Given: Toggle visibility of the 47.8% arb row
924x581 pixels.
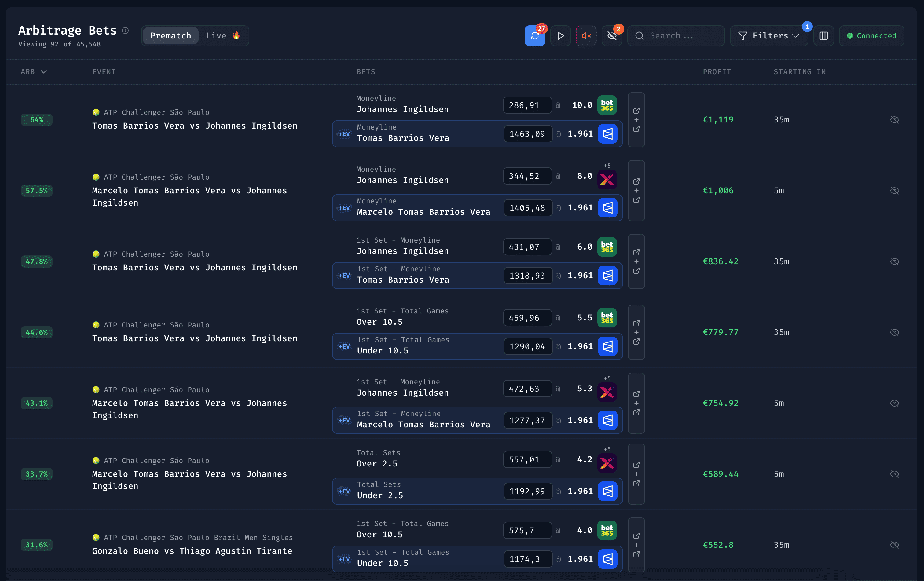Looking at the screenshot, I should coord(895,261).
